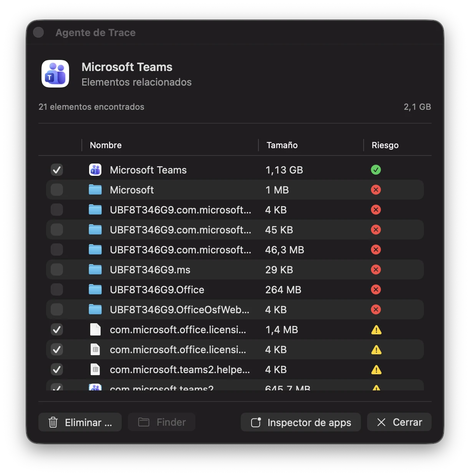Sort by the Riesgo column header
Viewport: 470px width, 476px height.
point(385,145)
